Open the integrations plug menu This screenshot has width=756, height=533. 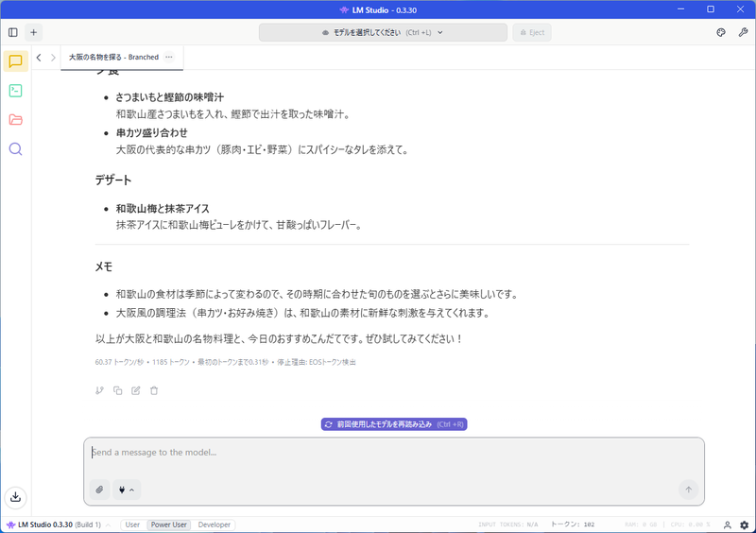tap(127, 490)
